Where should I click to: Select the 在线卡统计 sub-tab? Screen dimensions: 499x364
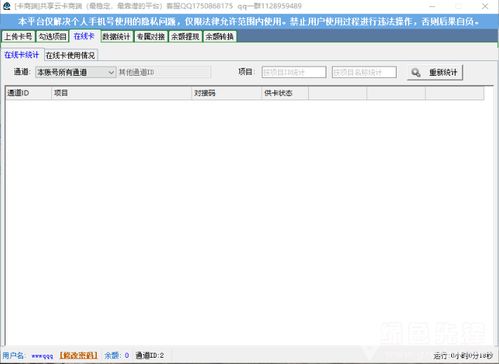(22, 55)
